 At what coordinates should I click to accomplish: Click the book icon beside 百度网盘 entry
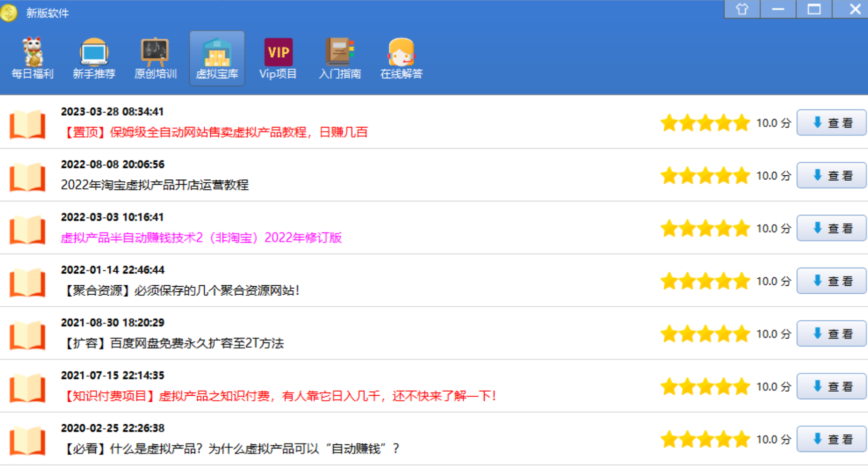(28, 335)
